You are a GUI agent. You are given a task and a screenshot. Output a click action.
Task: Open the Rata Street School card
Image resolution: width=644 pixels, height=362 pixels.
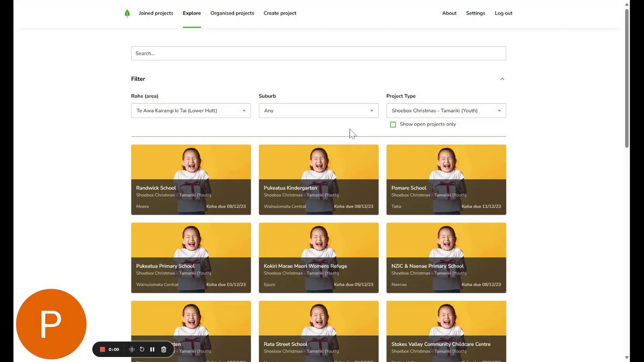tap(318, 331)
